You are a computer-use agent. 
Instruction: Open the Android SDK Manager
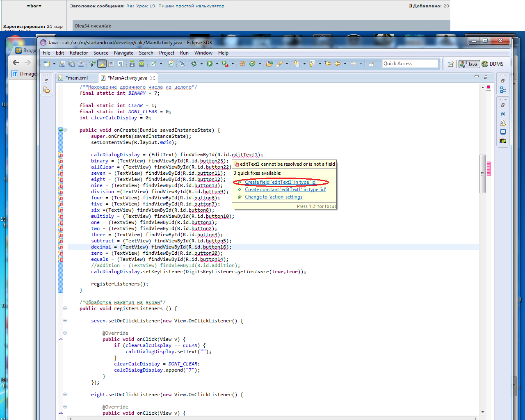tap(132, 64)
